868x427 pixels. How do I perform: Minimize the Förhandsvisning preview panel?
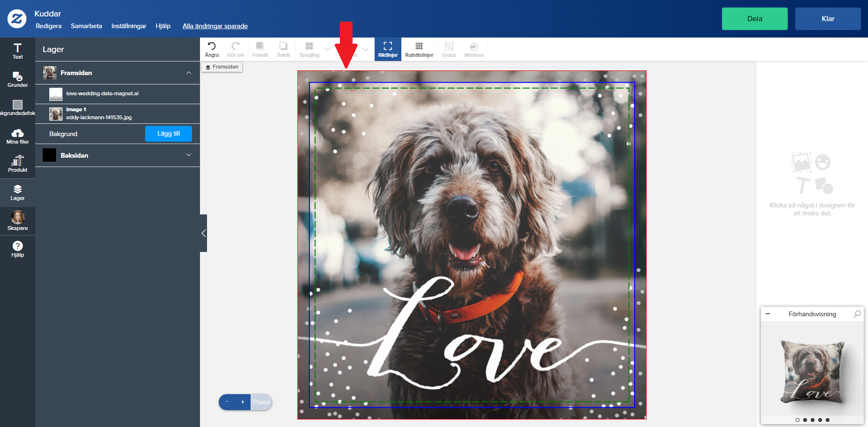(x=768, y=314)
